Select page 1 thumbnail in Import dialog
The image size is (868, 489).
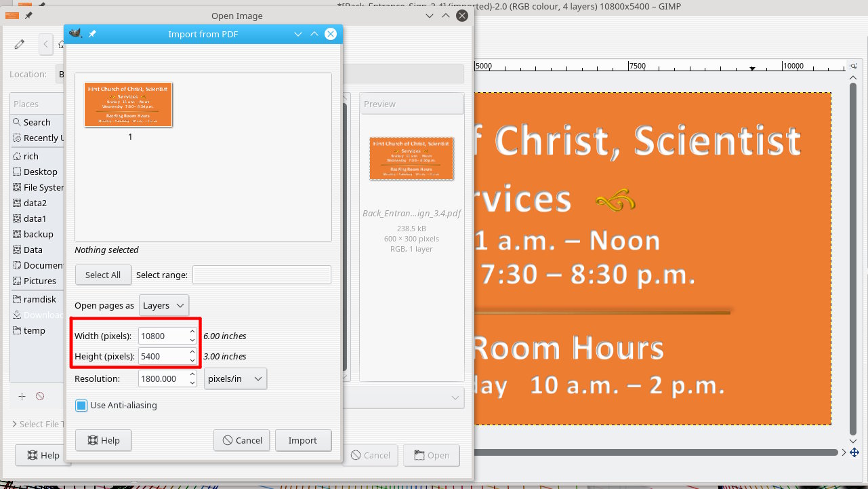pyautogui.click(x=129, y=104)
